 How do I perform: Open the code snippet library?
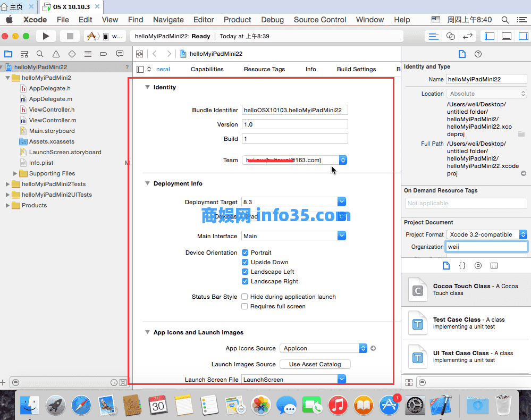[462, 265]
